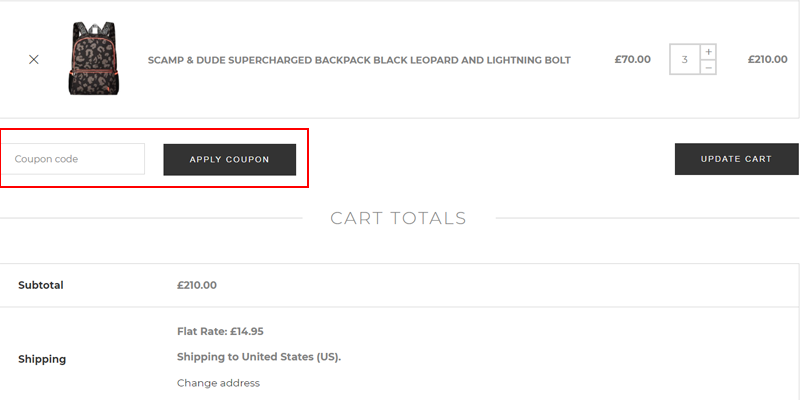Click the £70.00 unit price
The height and width of the screenshot is (400, 800).
coord(632,60)
